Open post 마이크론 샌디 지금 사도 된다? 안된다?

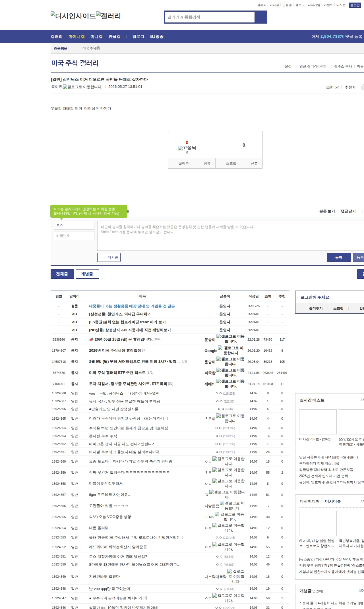[x=121, y=444]
